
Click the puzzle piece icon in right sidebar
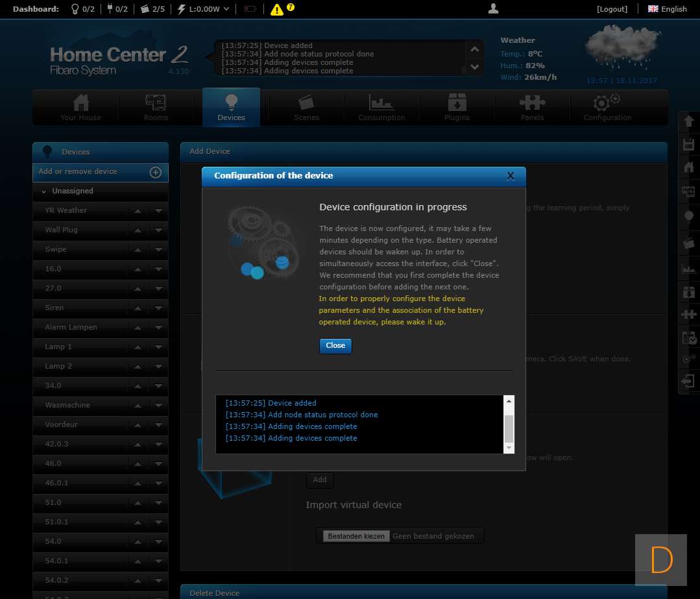(688, 315)
